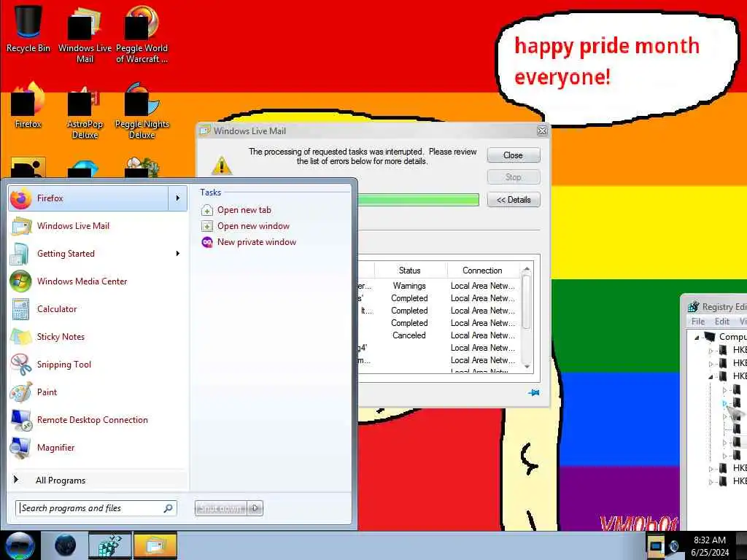The width and height of the screenshot is (747, 560).
Task: Click Close button in Windows Live Mail dialog
Action: (x=514, y=155)
